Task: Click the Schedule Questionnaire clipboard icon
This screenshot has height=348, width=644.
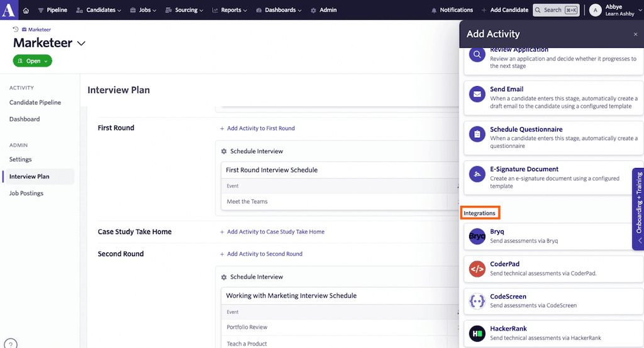Action: 477,134
